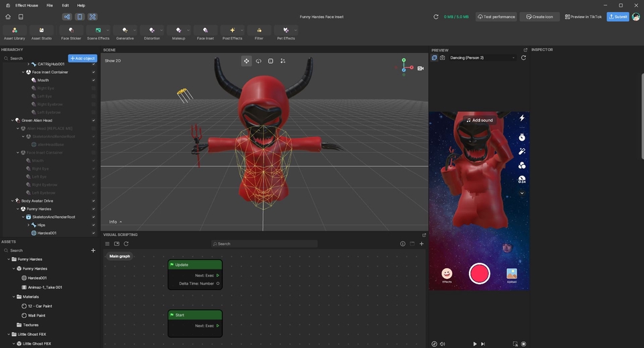The image size is (644, 348).
Task: Toggle the tools layout panel icon
Action: click(93, 17)
